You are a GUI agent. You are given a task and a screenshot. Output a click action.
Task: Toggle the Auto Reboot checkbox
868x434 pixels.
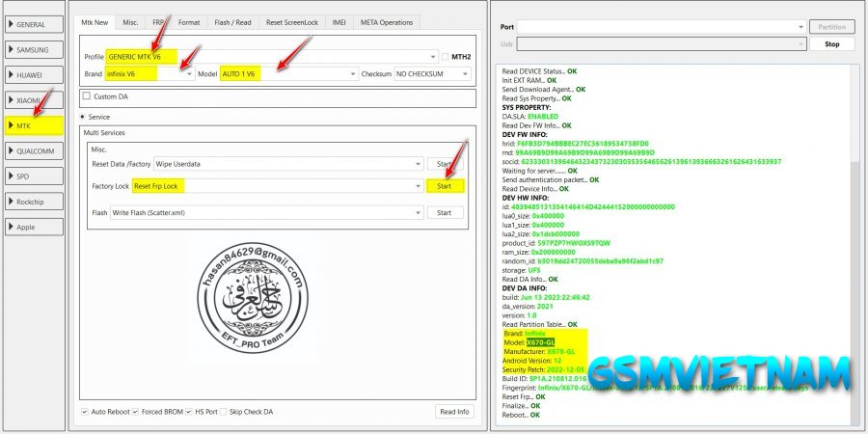coord(85,412)
